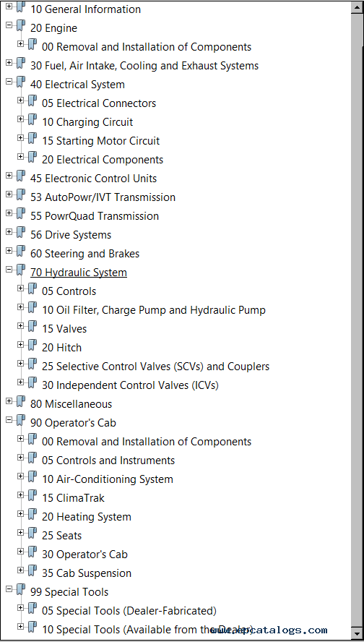Click bookmark icon next to 20 Engine

point(21,26)
